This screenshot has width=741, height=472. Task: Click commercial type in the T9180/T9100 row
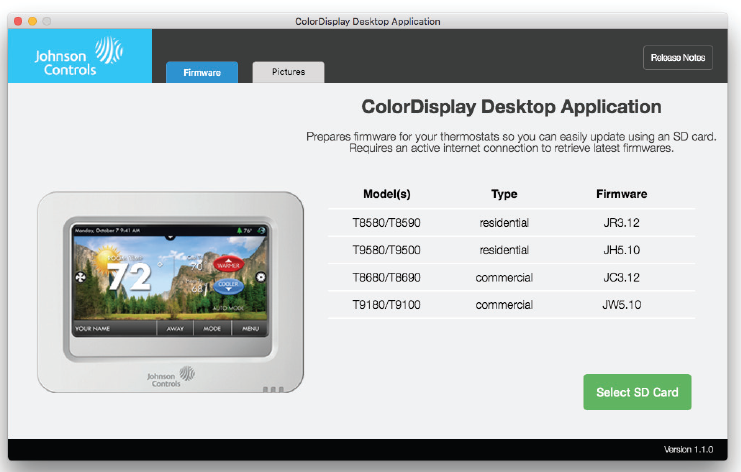click(x=504, y=305)
